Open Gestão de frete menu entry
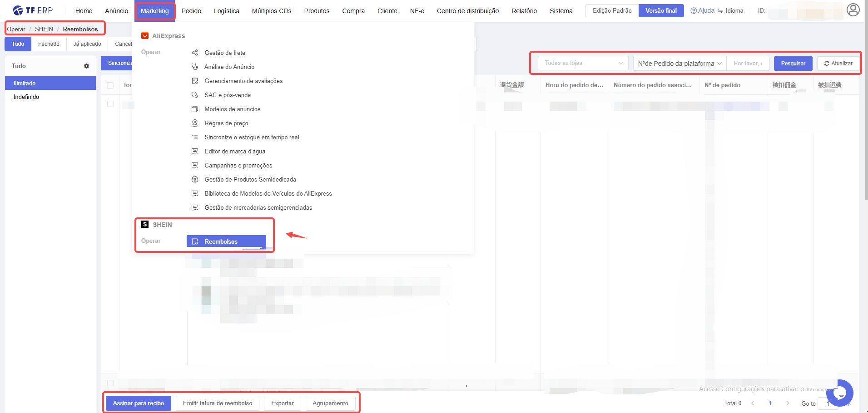This screenshot has height=413, width=868. tap(225, 53)
